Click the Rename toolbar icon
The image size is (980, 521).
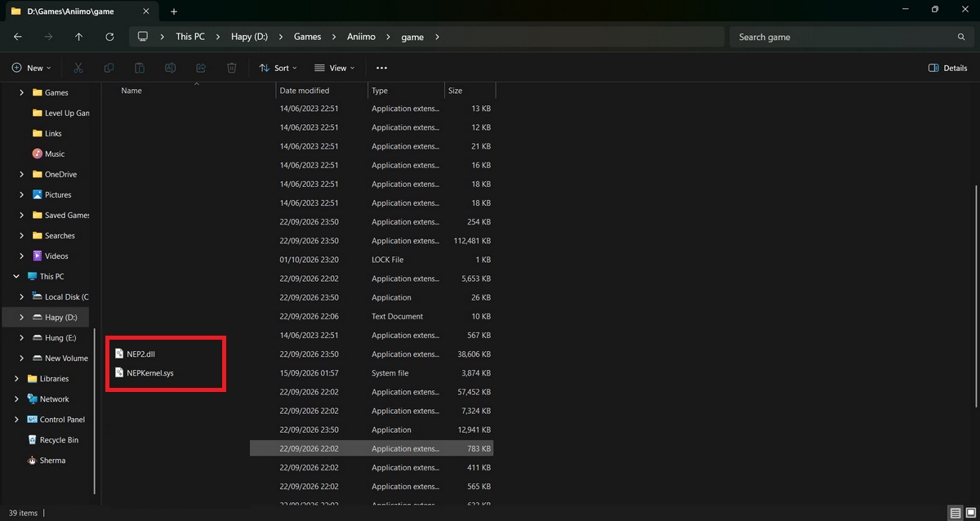[x=170, y=68]
